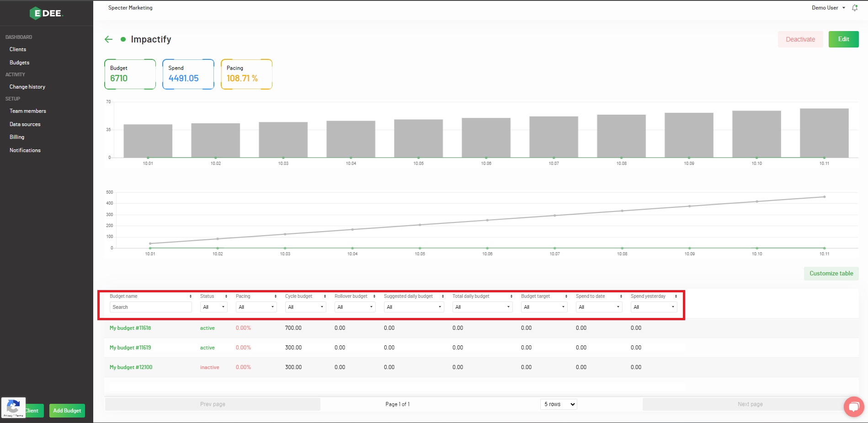This screenshot has height=423, width=868.
Task: Click the Prev page button
Action: pos(213,404)
